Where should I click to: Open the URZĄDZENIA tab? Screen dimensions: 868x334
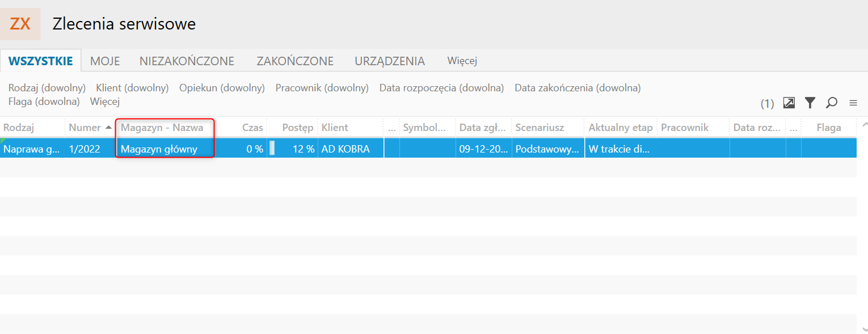(x=390, y=61)
